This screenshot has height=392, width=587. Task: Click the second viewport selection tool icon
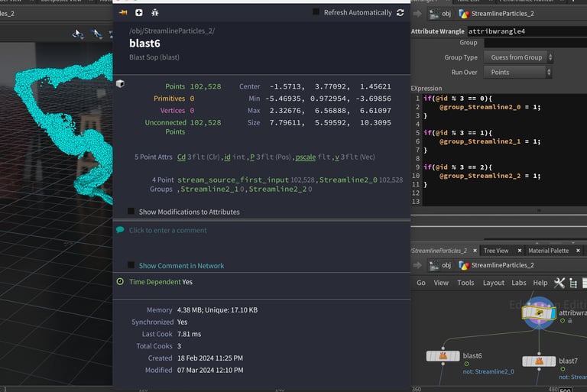96,34
